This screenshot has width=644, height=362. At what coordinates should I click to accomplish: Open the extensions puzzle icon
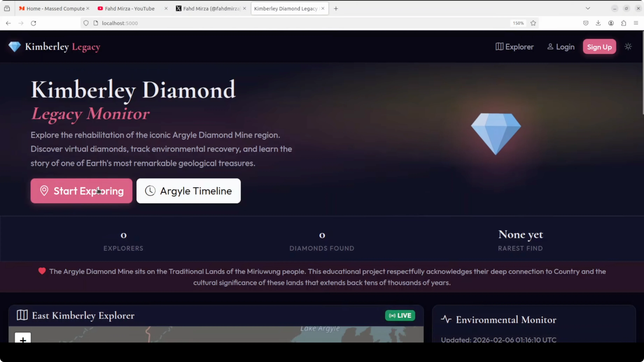coord(624,23)
